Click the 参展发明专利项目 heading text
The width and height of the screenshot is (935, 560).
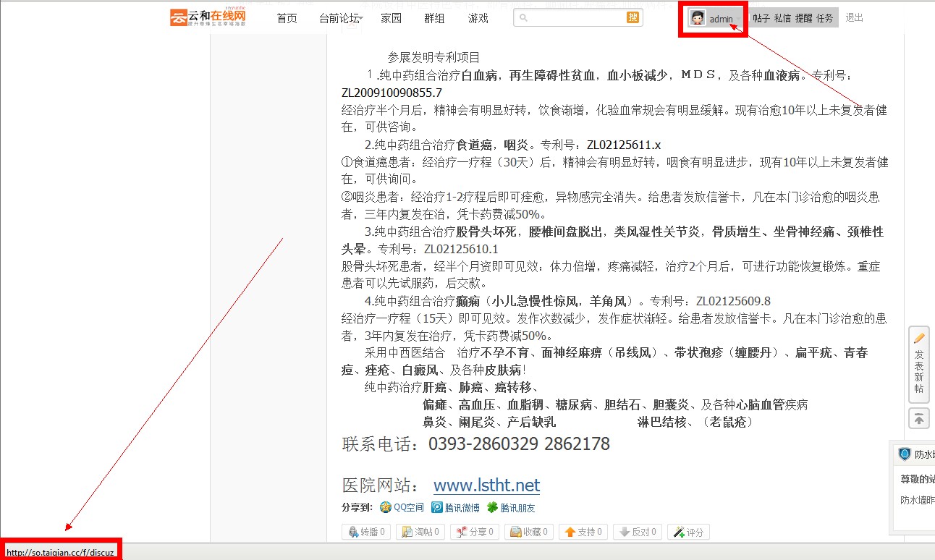(x=433, y=57)
